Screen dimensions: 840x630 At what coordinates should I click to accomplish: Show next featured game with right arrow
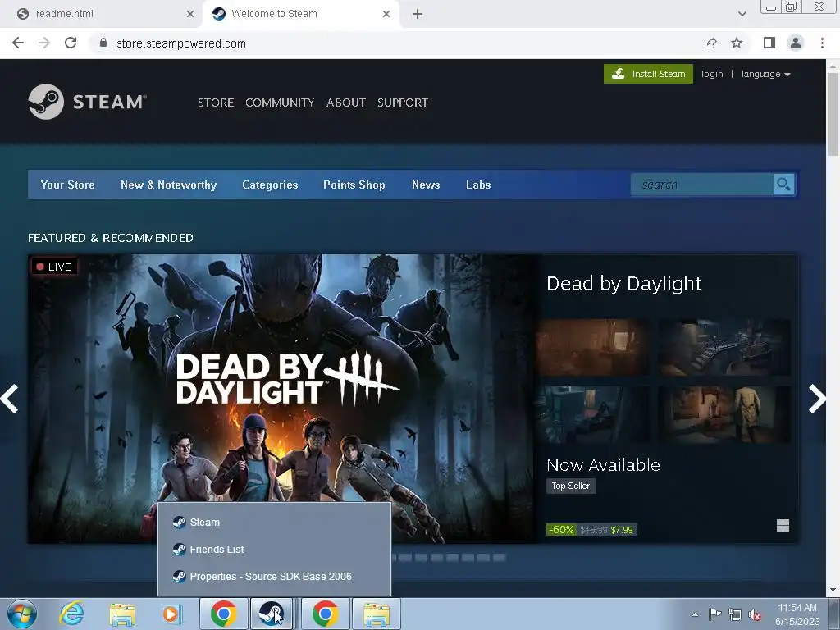tap(817, 399)
